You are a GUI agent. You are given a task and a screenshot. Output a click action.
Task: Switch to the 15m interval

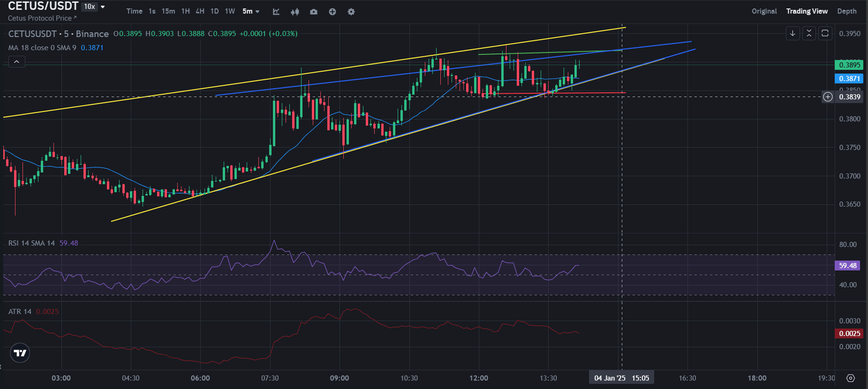(x=168, y=11)
